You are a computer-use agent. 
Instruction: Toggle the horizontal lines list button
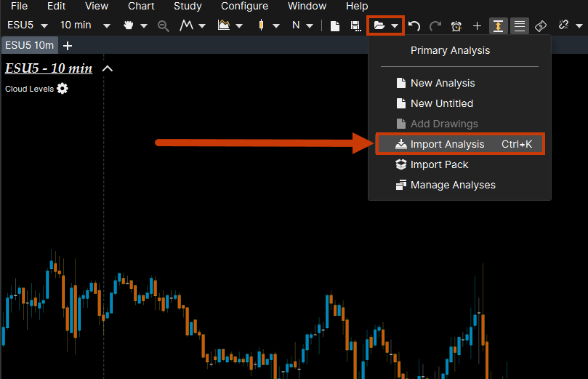[519, 25]
